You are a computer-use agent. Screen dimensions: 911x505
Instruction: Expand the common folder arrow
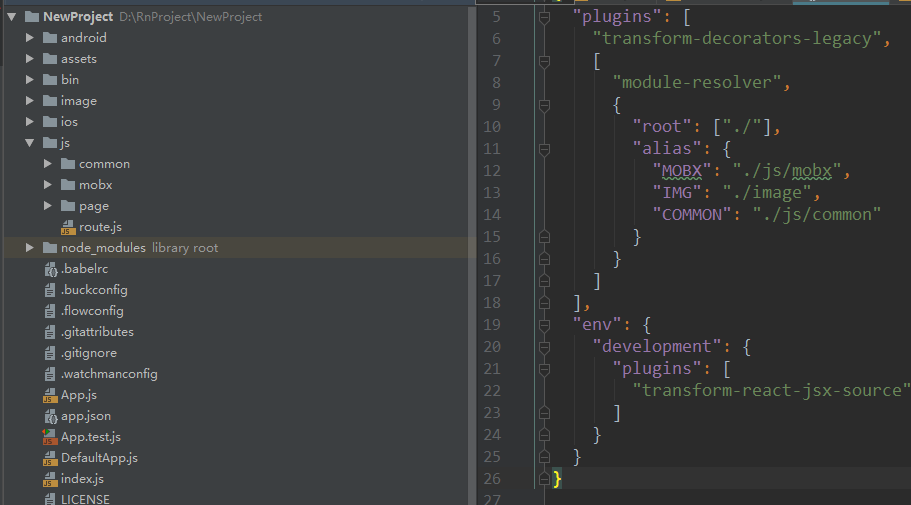[48, 164]
